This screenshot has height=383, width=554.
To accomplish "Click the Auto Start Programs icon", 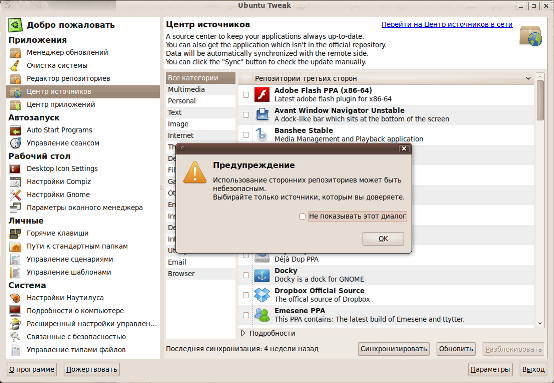I will point(15,130).
